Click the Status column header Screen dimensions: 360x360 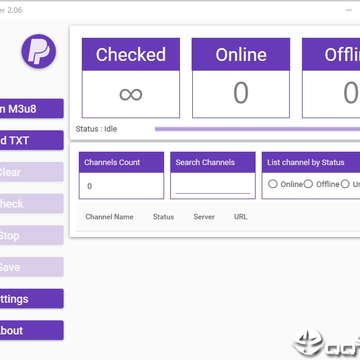click(163, 217)
